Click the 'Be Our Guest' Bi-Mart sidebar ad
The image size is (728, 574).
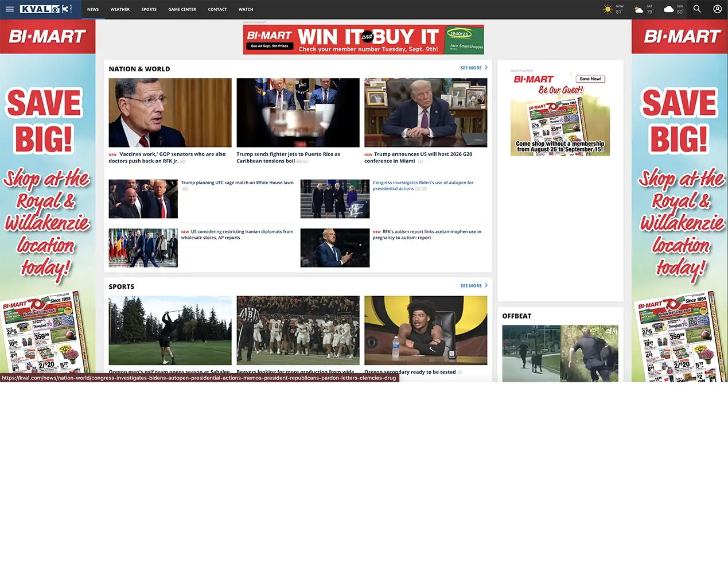coord(560,114)
